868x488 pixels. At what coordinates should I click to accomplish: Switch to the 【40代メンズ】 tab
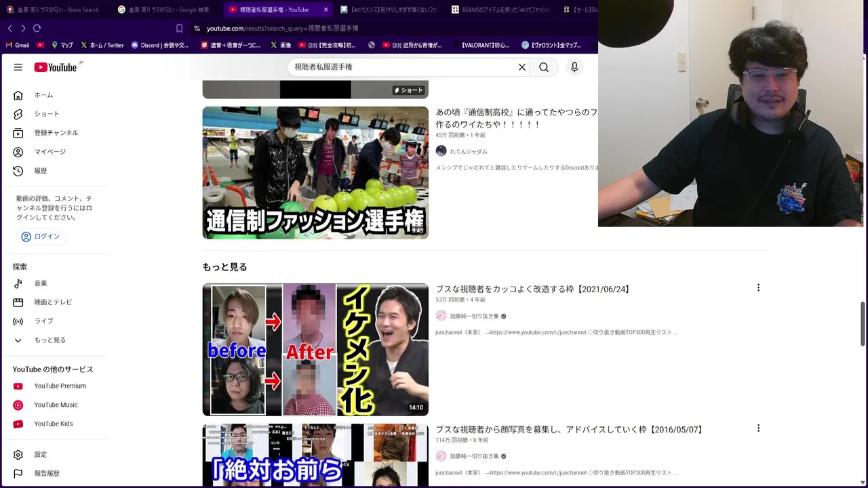tap(389, 9)
